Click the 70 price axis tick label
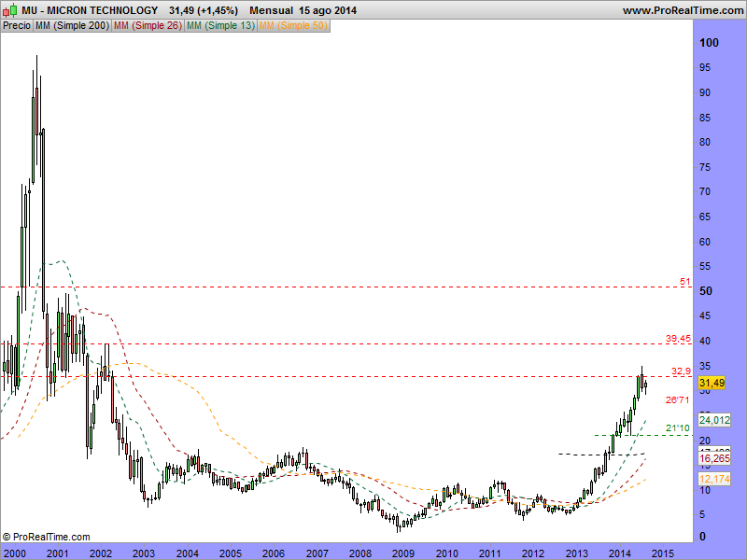Viewport: 747px width, 560px height. coord(705,191)
